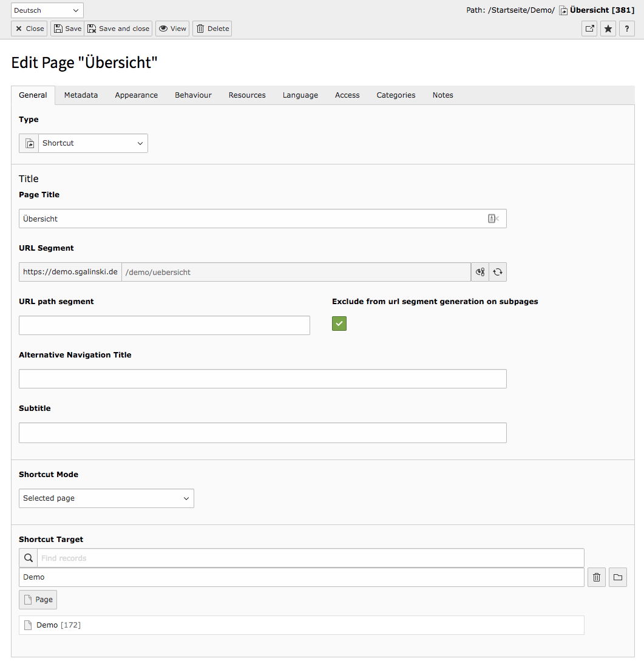Delete the page via the Delete button
Screen dimensions: 644x661
(212, 29)
